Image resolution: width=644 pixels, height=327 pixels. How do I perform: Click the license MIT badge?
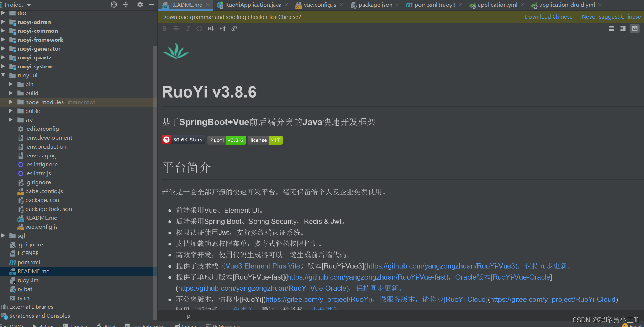click(x=265, y=140)
